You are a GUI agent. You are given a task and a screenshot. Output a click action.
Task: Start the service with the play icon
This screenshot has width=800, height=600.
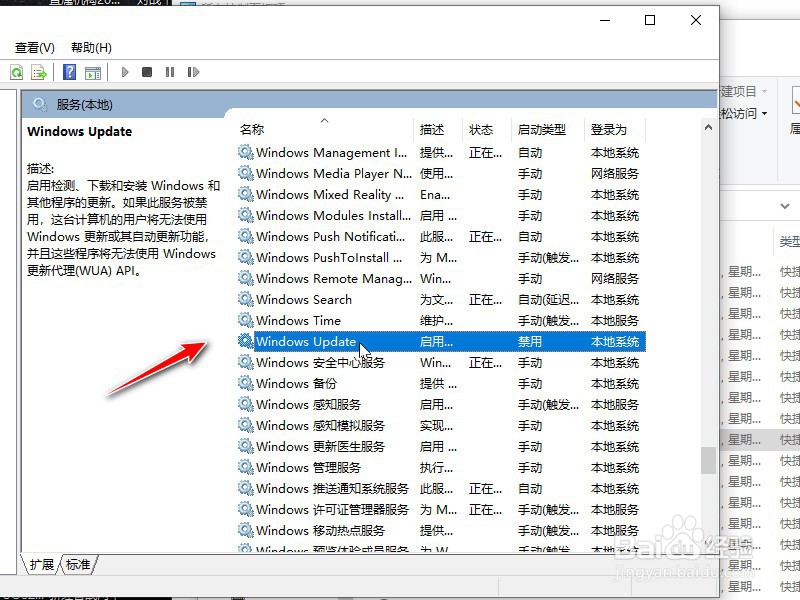pos(125,72)
